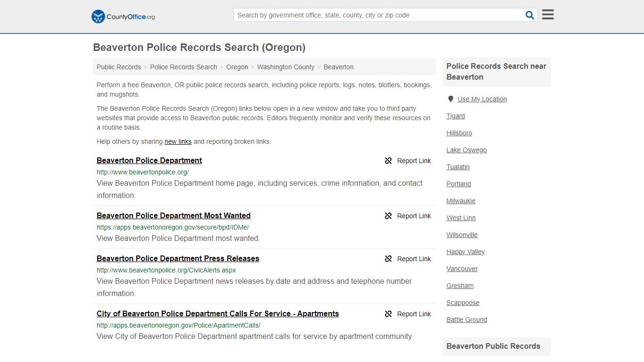Go to Oregon breadcrumb
Screen dimensions: 644x362
237,67
